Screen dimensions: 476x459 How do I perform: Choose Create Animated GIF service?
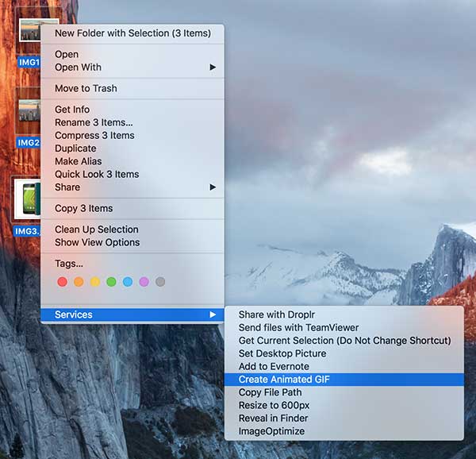(284, 380)
